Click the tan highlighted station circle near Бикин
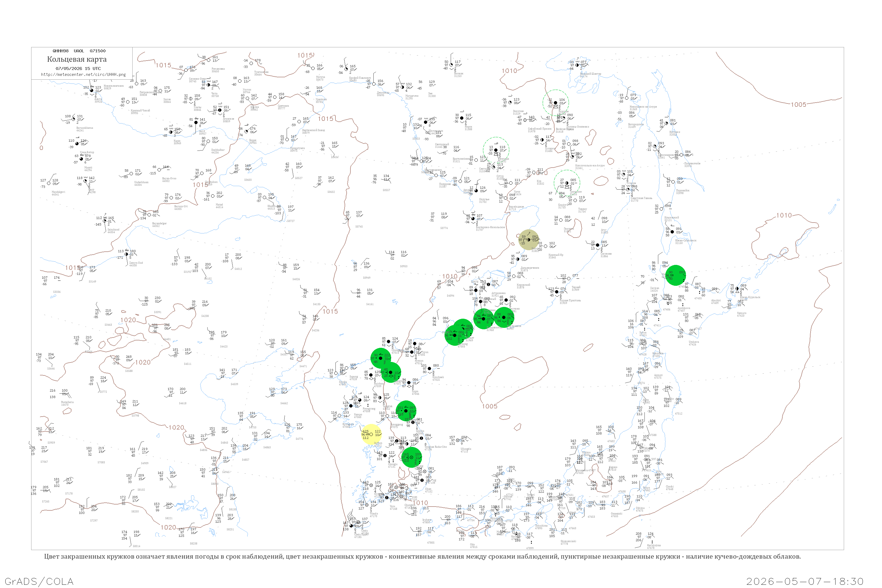882x588 pixels. click(x=529, y=240)
